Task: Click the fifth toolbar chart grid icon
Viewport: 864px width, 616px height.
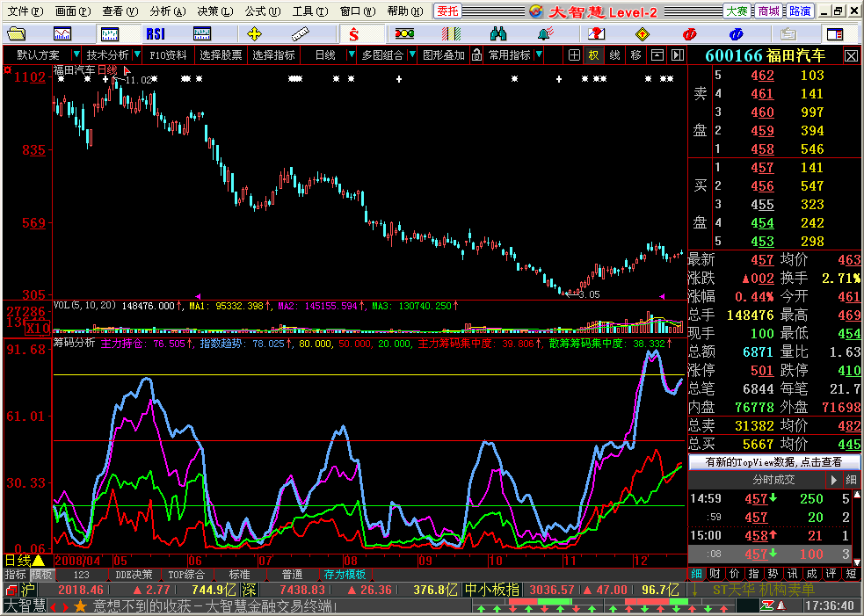Action: tap(202, 34)
